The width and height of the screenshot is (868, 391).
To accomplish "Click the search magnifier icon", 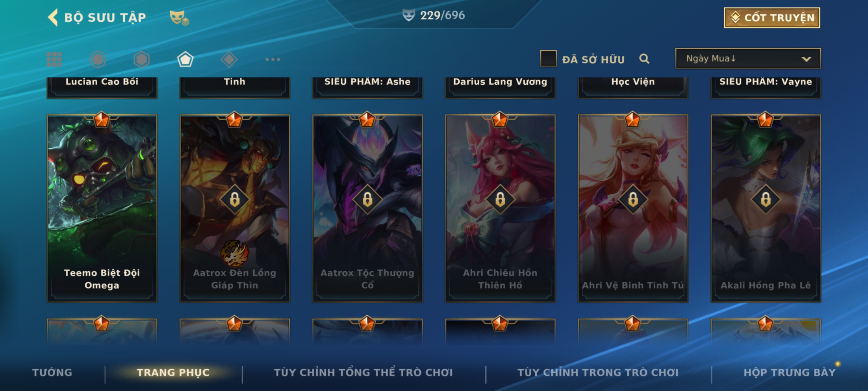I will [x=644, y=59].
